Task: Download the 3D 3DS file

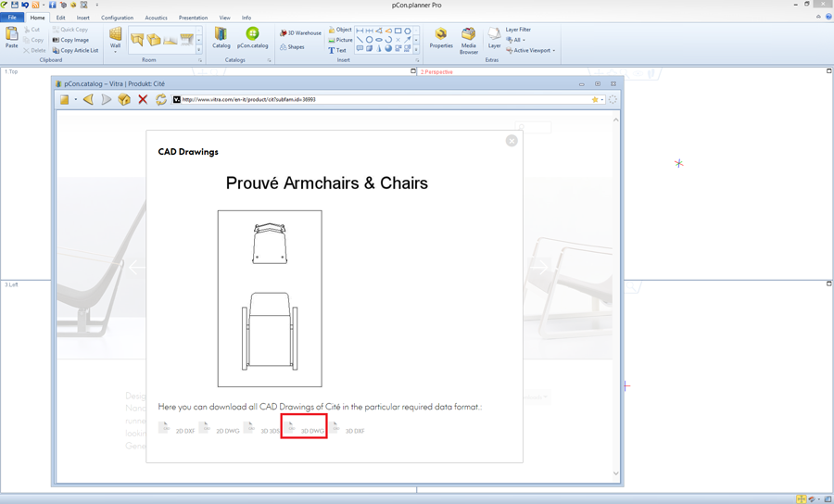Action: (x=262, y=429)
